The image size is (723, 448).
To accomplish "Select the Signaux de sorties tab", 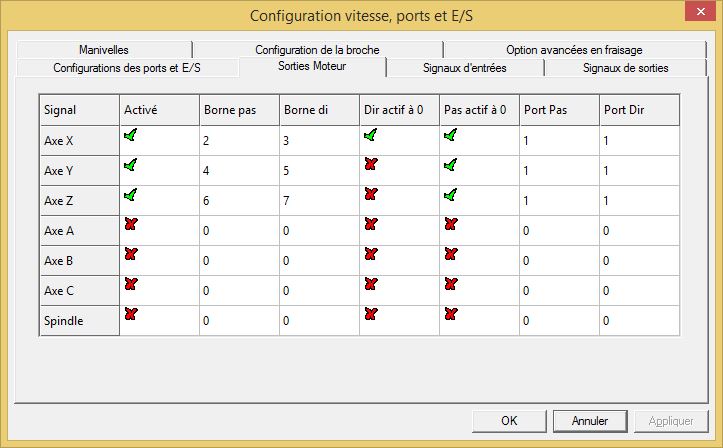I will pos(625,68).
